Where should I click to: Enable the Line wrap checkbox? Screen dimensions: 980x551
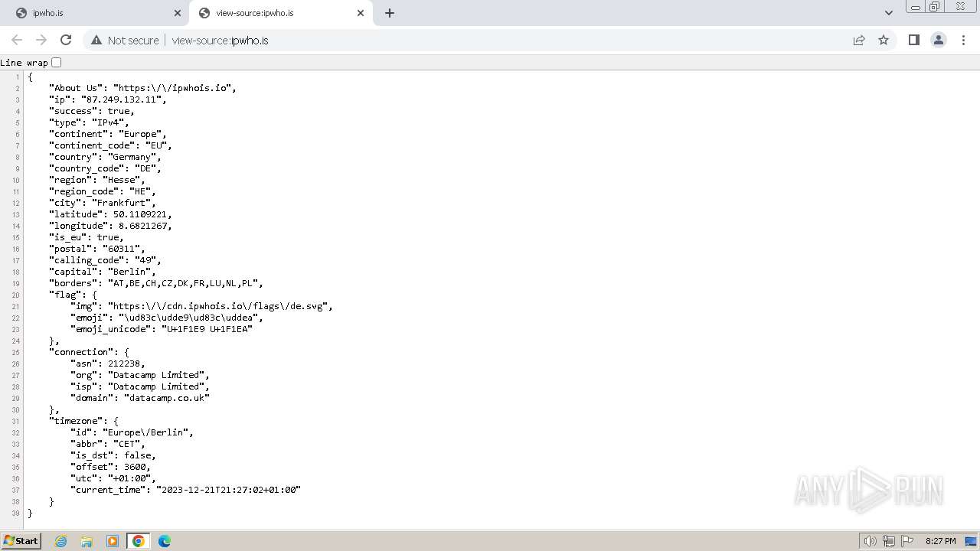tap(56, 62)
